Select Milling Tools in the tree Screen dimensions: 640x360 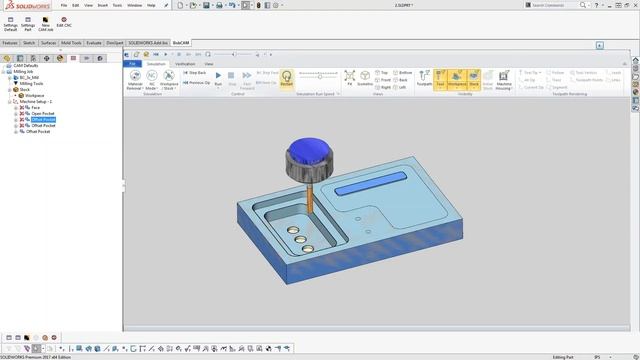(31, 83)
